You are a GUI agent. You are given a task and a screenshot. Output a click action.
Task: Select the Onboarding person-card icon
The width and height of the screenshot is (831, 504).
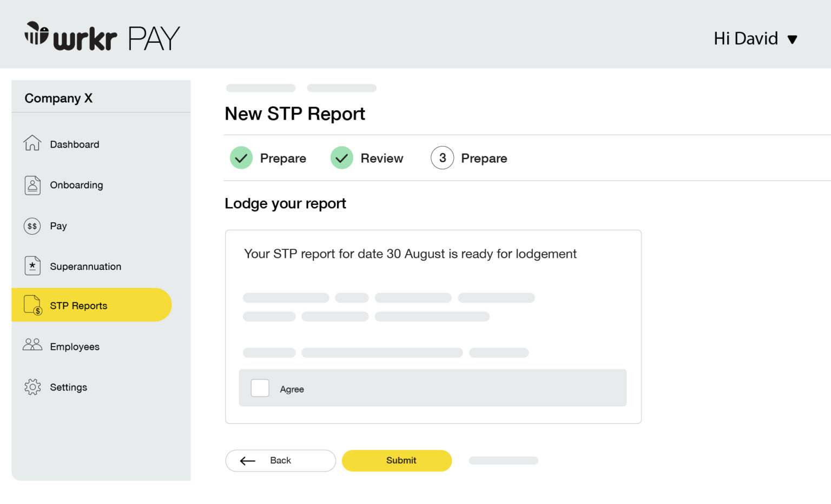(32, 185)
